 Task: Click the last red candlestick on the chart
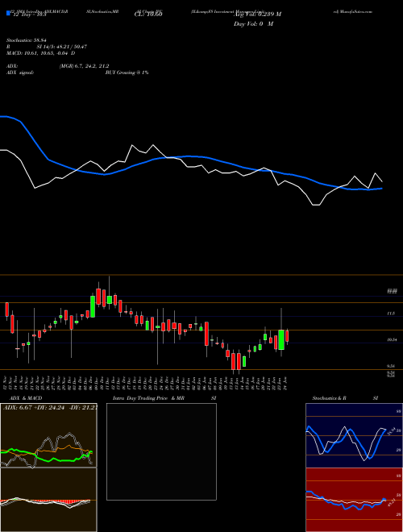tap(287, 336)
